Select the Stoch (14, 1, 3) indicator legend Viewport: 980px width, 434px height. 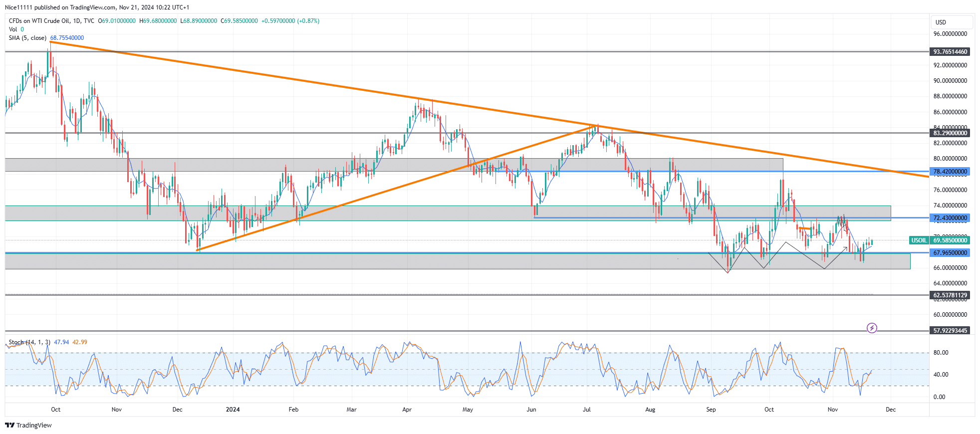(29, 342)
